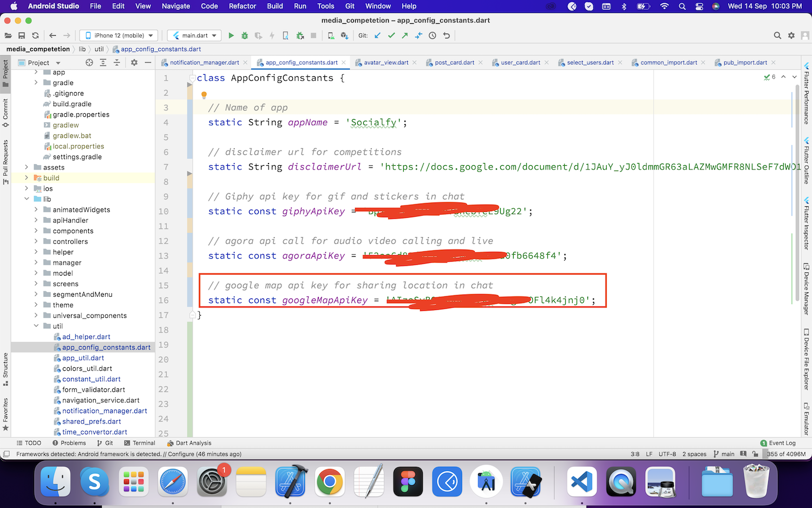This screenshot has height=508, width=812.
Task: Commit changes with Git checkmark
Action: click(x=391, y=36)
